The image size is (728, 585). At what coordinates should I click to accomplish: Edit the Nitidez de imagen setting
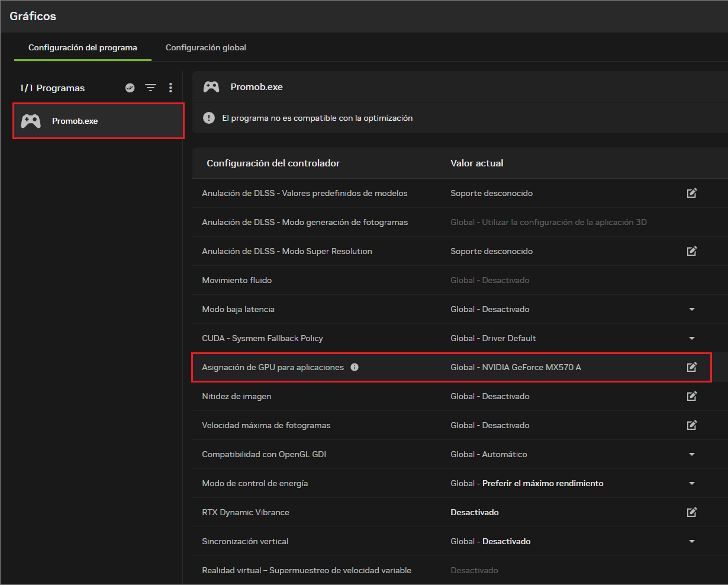[x=692, y=396]
